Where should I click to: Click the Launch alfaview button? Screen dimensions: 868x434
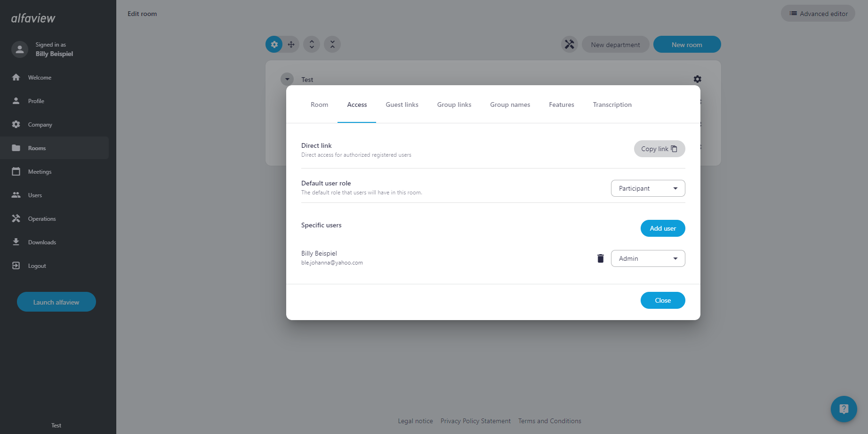pyautogui.click(x=56, y=302)
